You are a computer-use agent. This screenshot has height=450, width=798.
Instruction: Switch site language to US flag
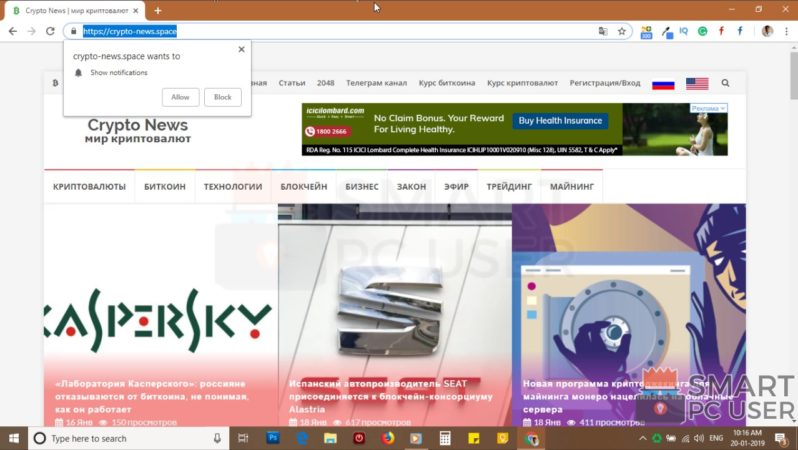697,83
